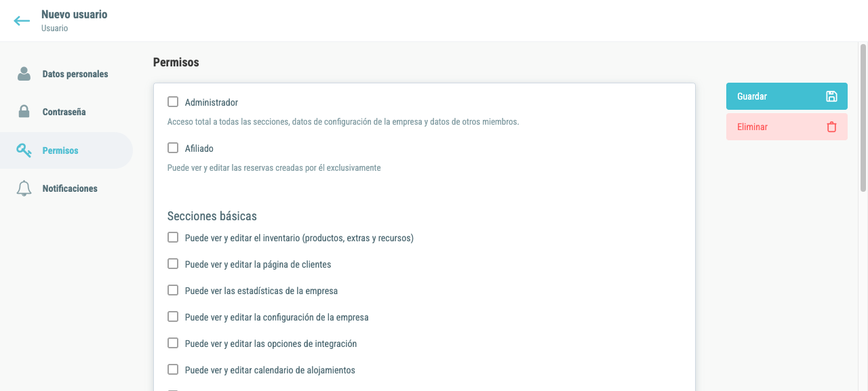Open the Datos personales section
868x391 pixels.
(x=66, y=74)
